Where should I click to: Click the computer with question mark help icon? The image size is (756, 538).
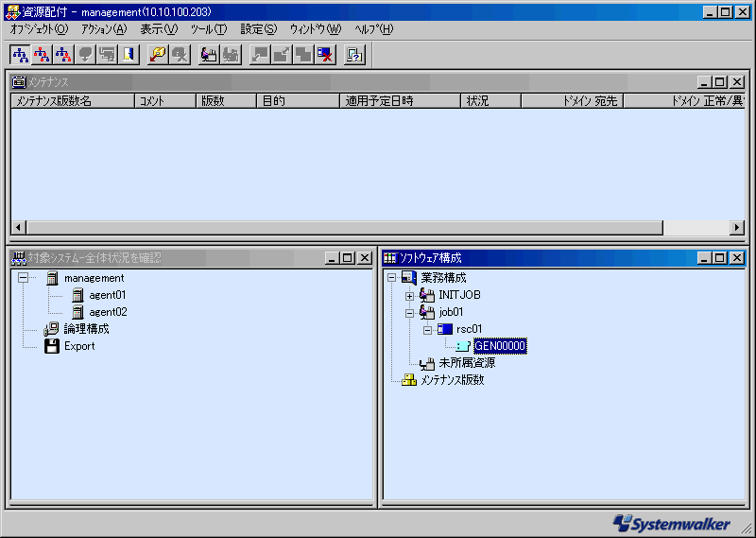click(x=355, y=55)
